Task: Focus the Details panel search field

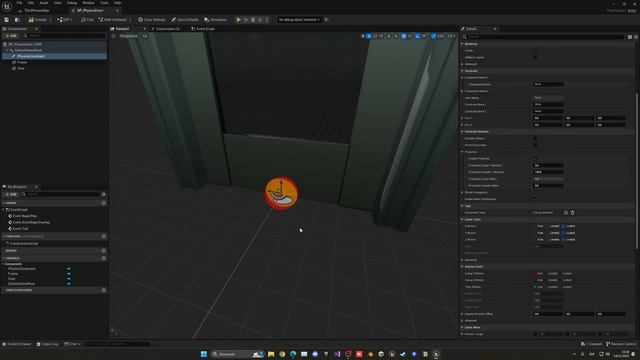Action: click(x=545, y=37)
